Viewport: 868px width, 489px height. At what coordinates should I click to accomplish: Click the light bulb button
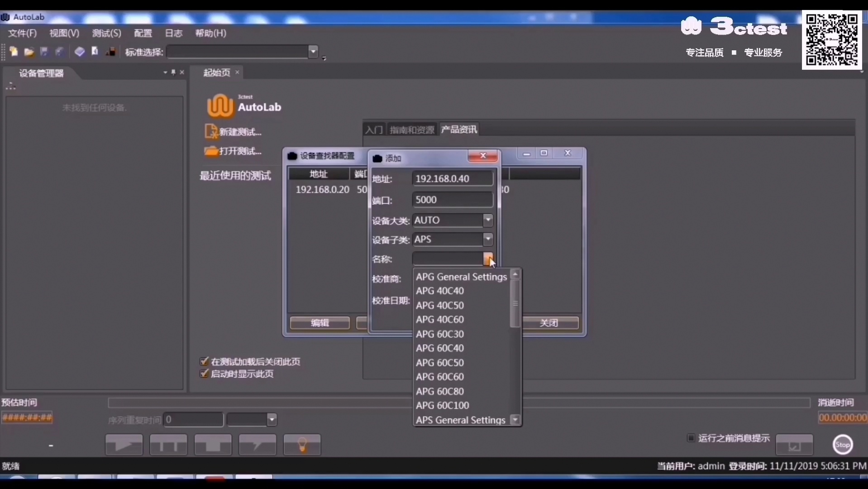[302, 445]
